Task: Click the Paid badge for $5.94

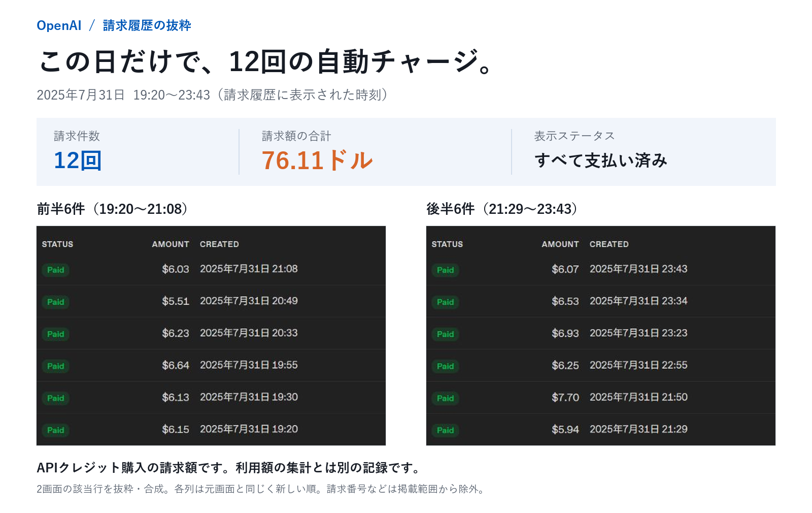Action: (x=446, y=430)
